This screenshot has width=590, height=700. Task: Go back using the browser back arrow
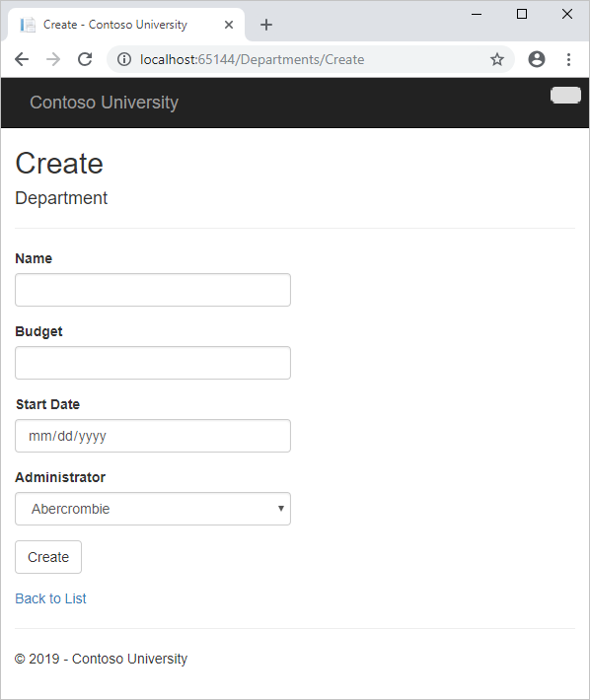pyautogui.click(x=22, y=59)
